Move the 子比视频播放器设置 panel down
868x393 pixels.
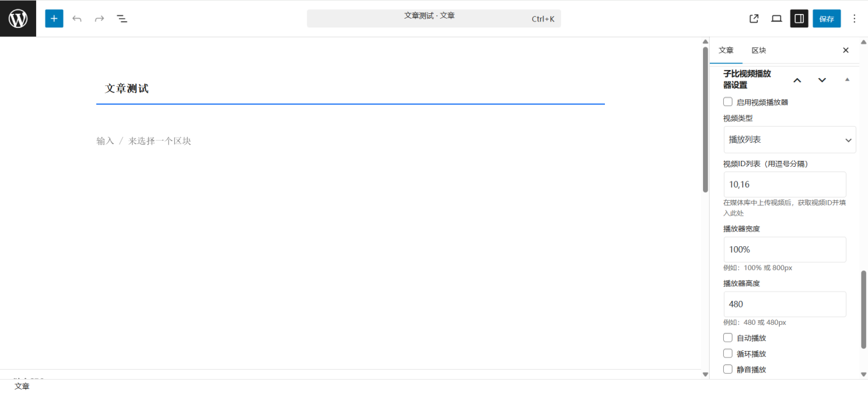(x=822, y=80)
